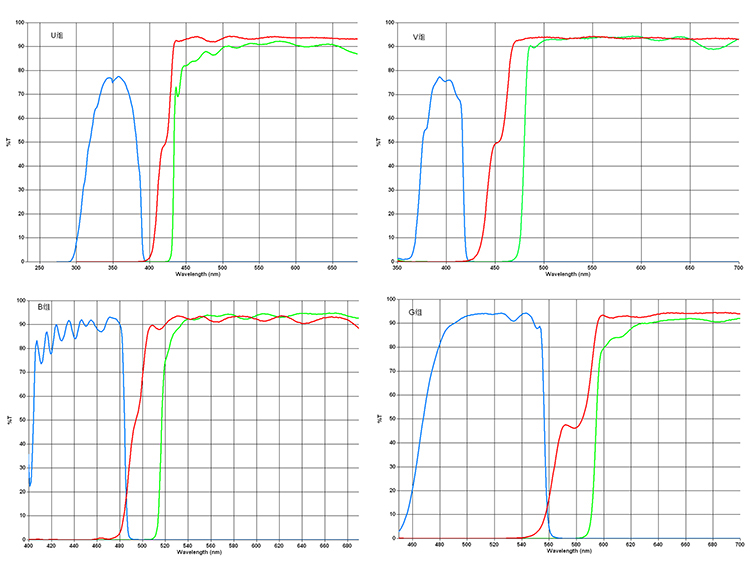750x566 pixels.
Task: Click the G组 label in the bottom-right chart
Action: [415, 313]
